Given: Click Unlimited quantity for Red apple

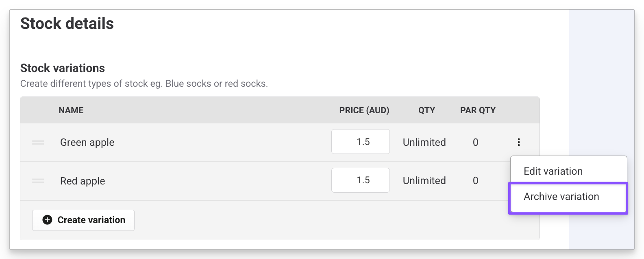Looking at the screenshot, I should tap(424, 180).
